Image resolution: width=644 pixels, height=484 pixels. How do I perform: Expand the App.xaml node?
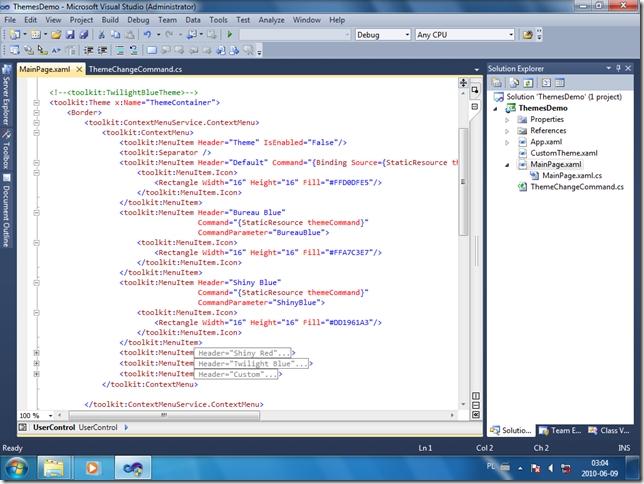point(507,143)
